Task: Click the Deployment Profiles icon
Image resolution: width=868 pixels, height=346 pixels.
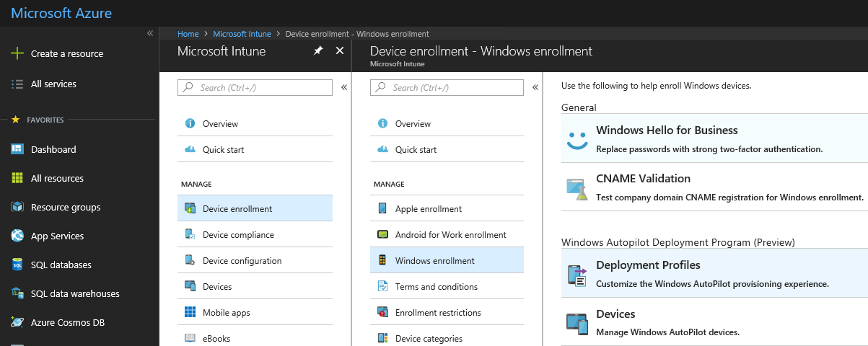Action: [577, 275]
